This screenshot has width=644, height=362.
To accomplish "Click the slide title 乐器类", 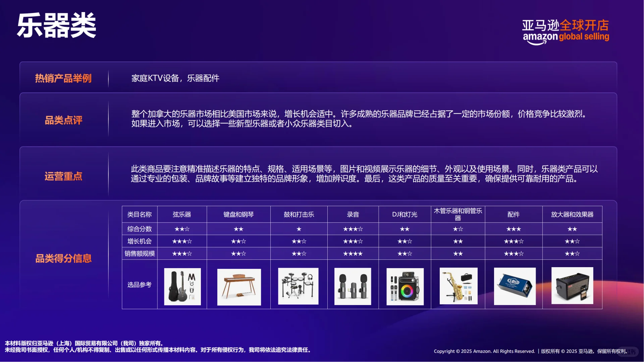I will (56, 25).
